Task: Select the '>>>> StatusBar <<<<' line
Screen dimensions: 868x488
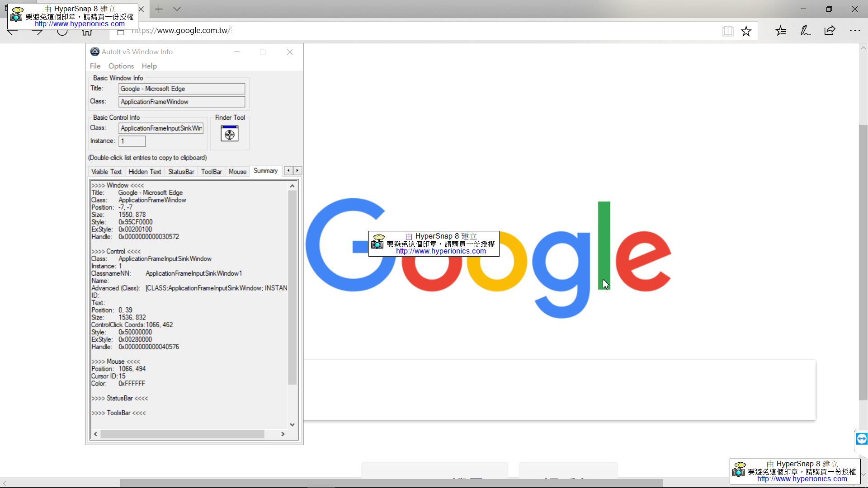Action: pyautogui.click(x=120, y=398)
